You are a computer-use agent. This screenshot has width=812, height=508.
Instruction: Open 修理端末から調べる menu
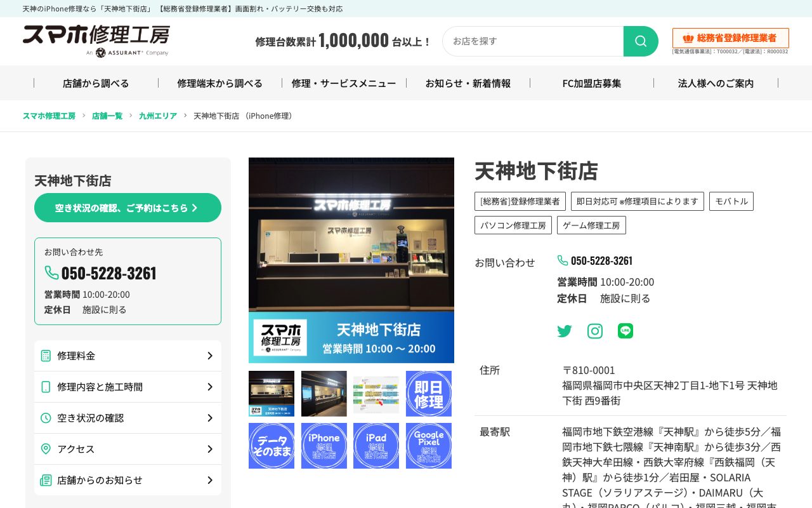pos(220,83)
